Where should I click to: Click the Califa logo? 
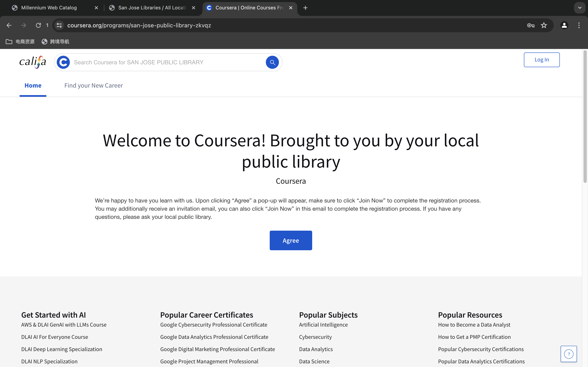pyautogui.click(x=33, y=62)
